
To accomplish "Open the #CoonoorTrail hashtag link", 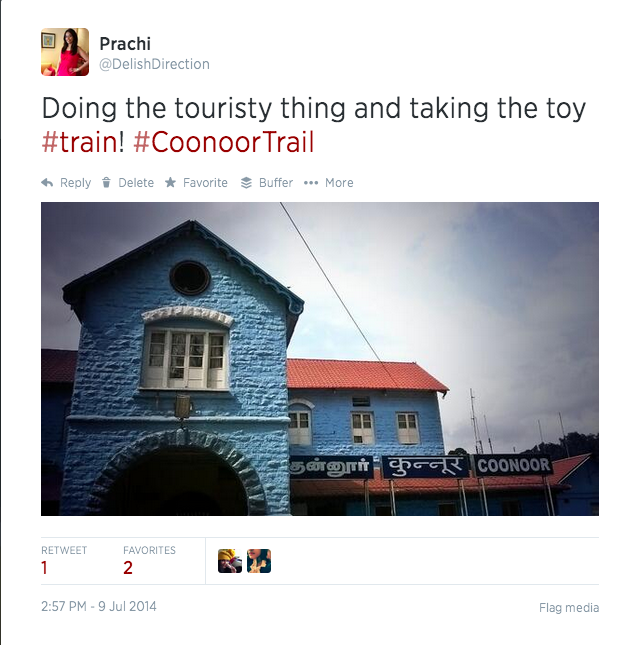I will (223, 142).
